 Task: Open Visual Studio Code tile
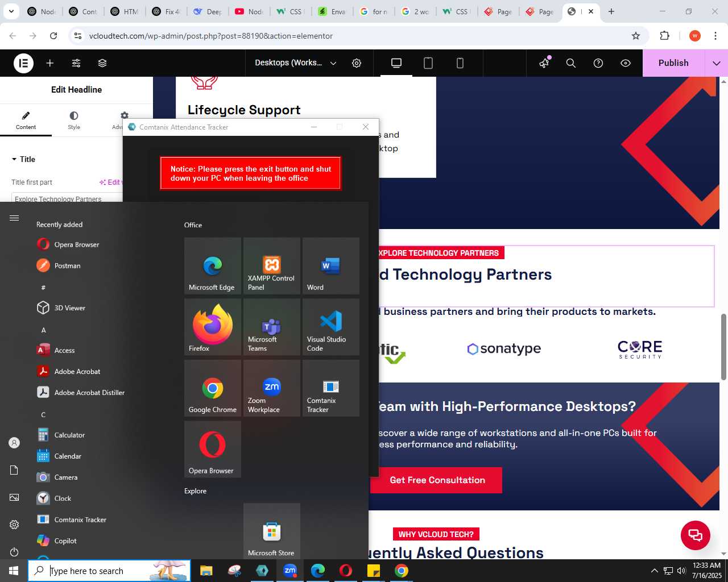(x=331, y=327)
